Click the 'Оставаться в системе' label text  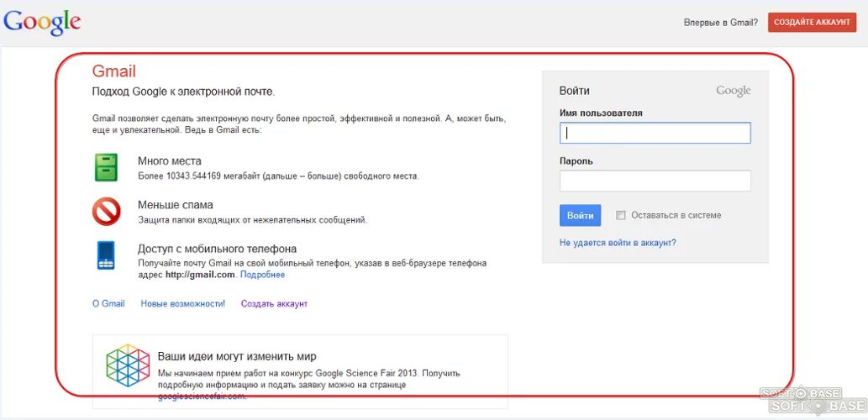676,215
